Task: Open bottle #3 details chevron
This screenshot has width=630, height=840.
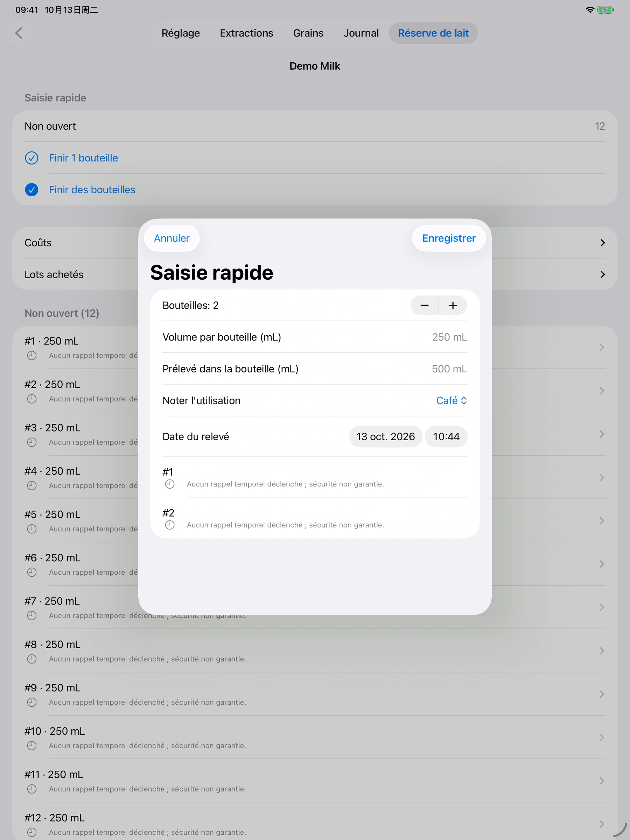Action: 602,434
